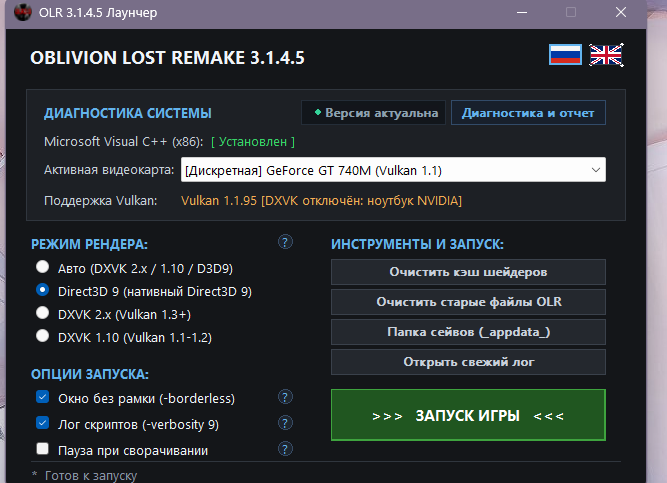Open Папка сейвов (_appdata_)
Image resolution: width=667 pixels, height=483 pixels.
(468, 332)
